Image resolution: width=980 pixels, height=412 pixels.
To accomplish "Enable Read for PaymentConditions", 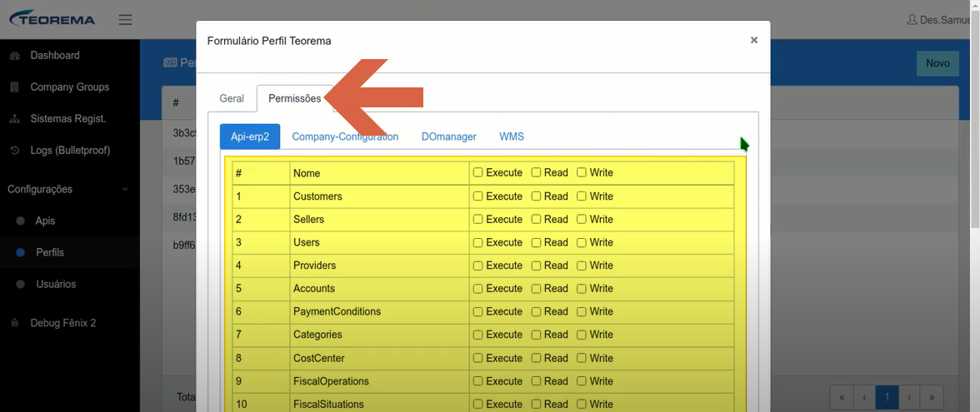I will pos(537,311).
